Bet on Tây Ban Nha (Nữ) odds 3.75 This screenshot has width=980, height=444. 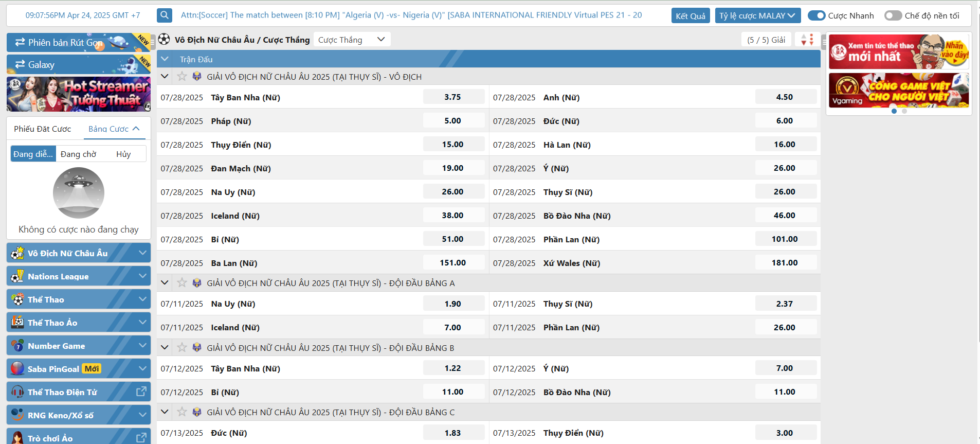point(453,97)
